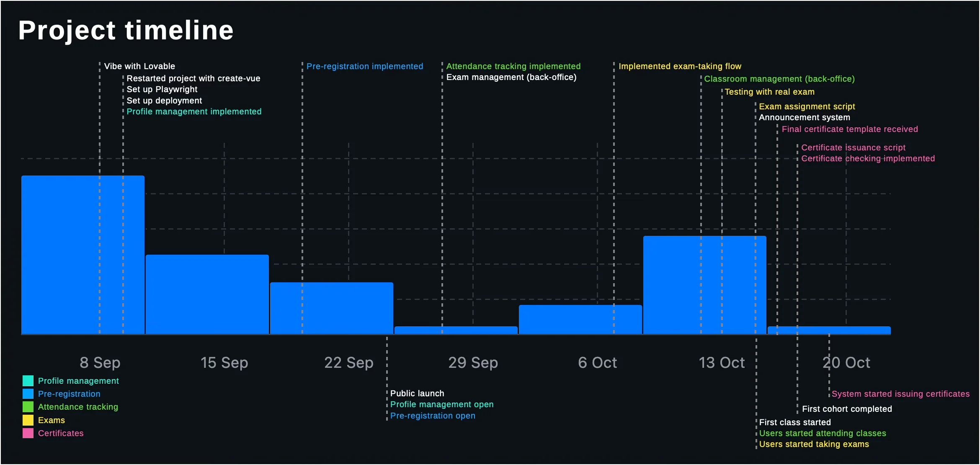The image size is (980, 465).
Task: Click the tallest bar for 8 Sep week
Action: click(83, 255)
